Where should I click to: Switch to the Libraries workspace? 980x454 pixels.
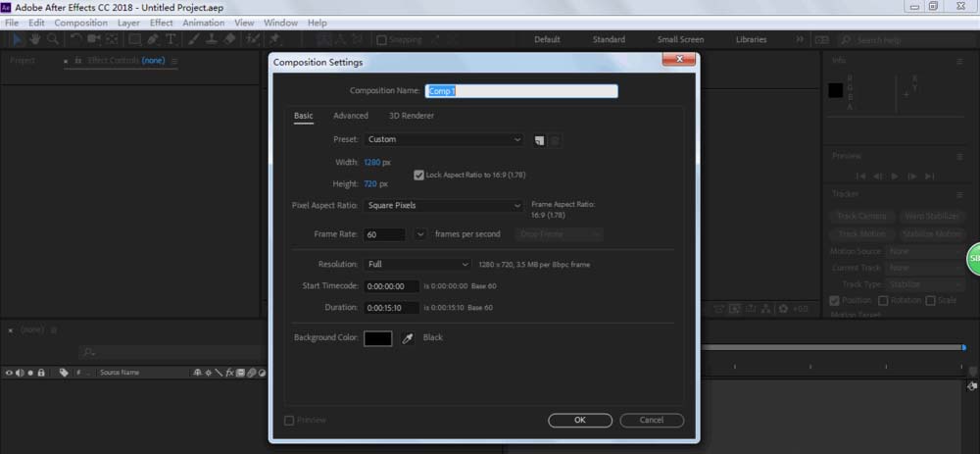tap(751, 39)
